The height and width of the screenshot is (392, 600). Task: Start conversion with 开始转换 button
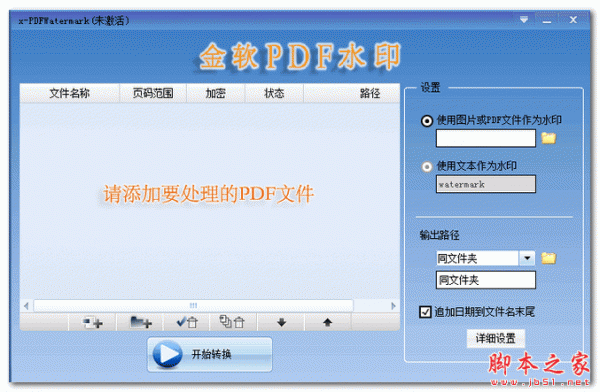(x=210, y=354)
